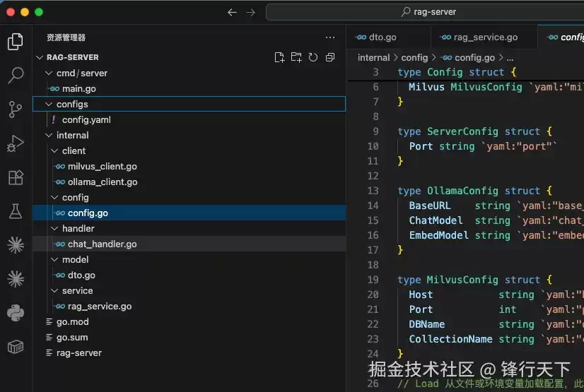This screenshot has height=392, width=584.
Task: Open Run and Debug view icon
Action: (16, 143)
